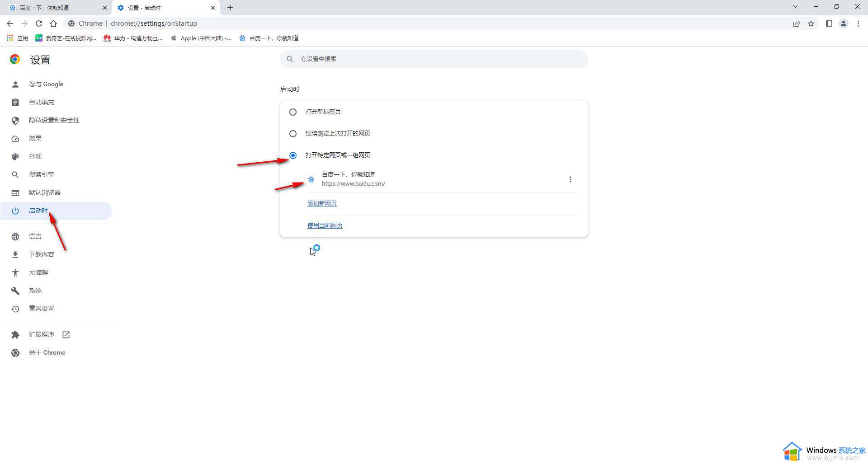Screen dimensions: 868x464
Task: Select 启动时 in the sidebar
Action: click(56, 211)
